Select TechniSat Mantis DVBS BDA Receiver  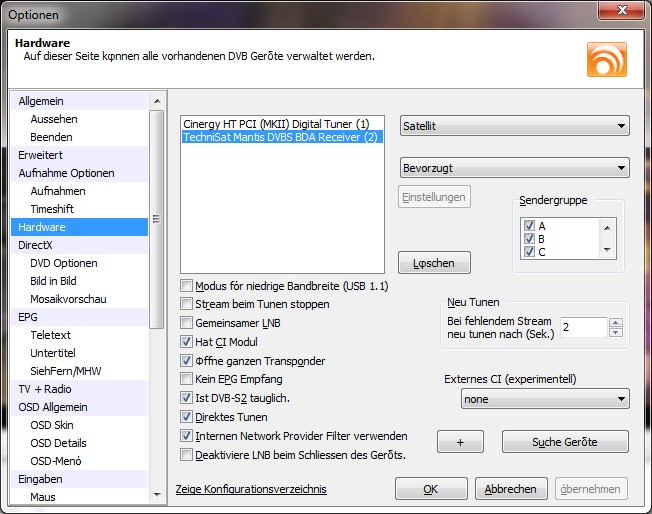click(282, 137)
